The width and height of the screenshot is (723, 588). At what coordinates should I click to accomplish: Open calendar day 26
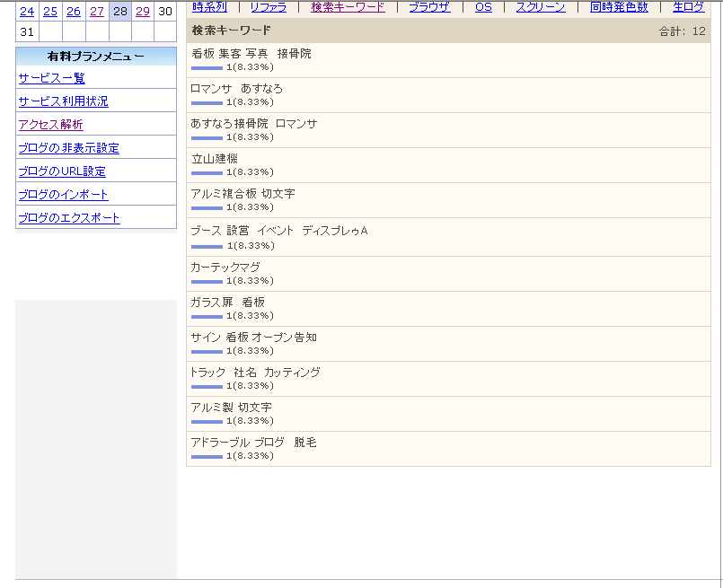tap(74, 12)
